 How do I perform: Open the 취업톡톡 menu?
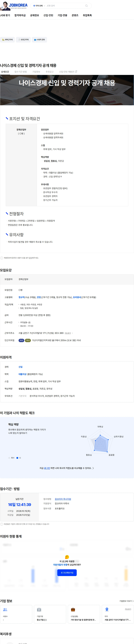(x=87, y=15)
